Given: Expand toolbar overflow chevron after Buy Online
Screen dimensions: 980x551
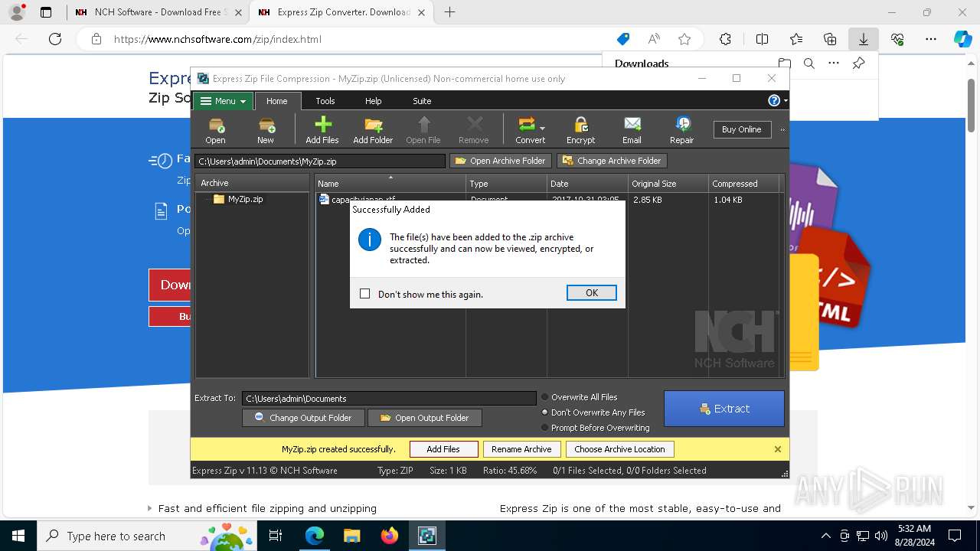Looking at the screenshot, I should point(782,129).
